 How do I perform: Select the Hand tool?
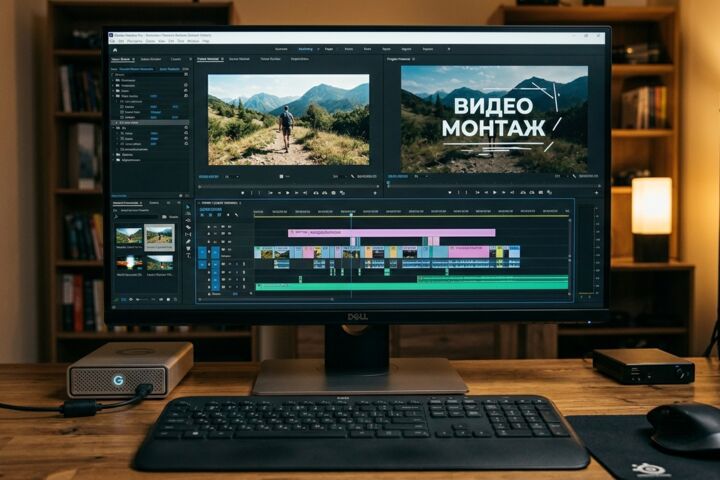(188, 248)
